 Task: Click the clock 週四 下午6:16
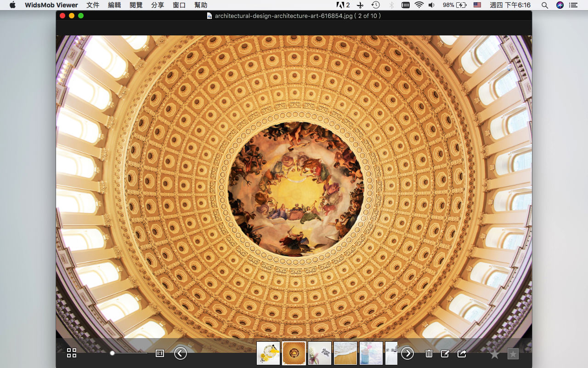point(510,5)
